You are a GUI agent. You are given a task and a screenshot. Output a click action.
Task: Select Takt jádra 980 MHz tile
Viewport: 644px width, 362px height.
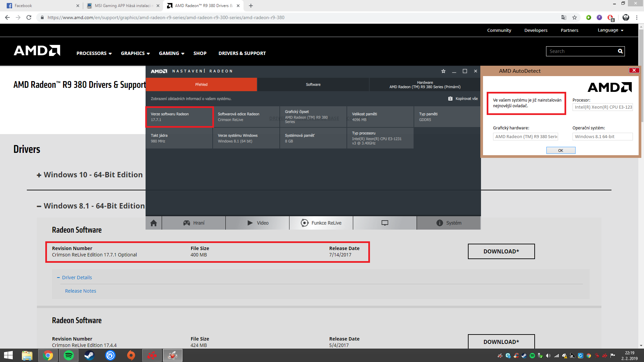pyautogui.click(x=179, y=138)
